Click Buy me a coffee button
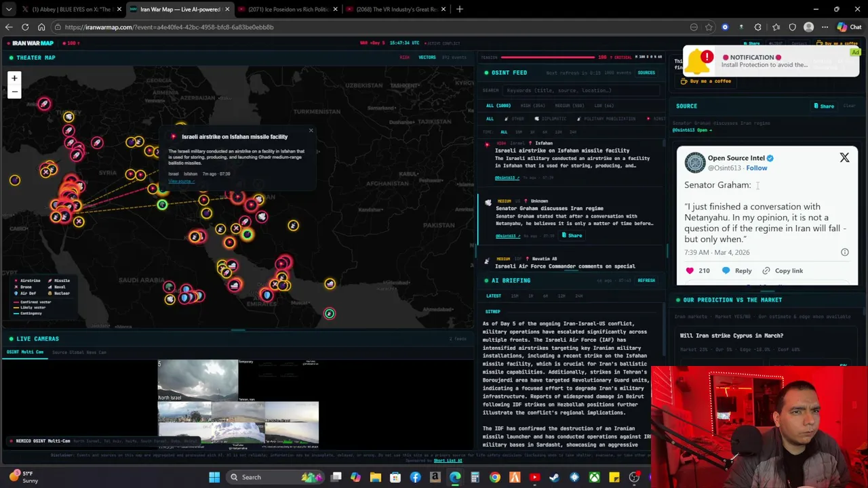 (707, 81)
